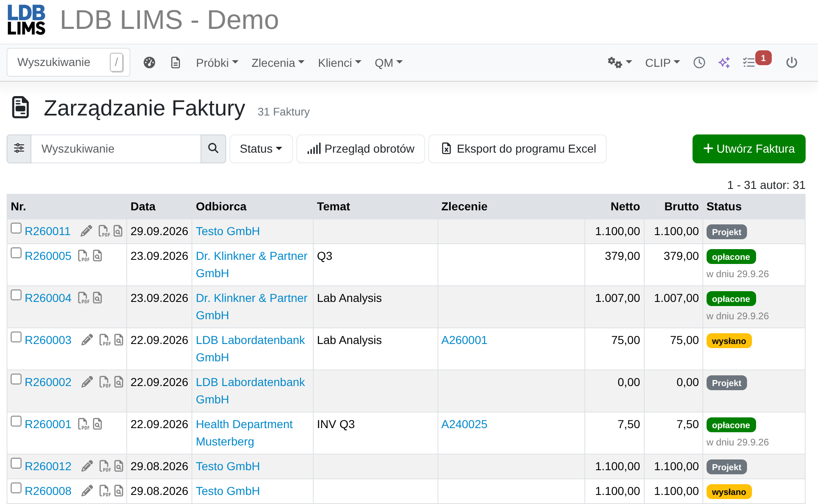Screen dimensions: 818x504
Task: Open customer Health Department Musterberg
Action: 244,433
